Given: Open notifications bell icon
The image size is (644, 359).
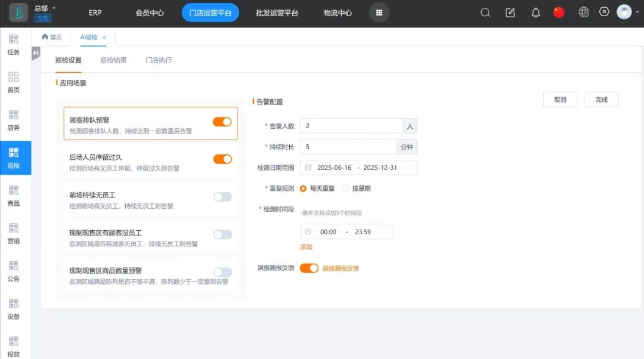Looking at the screenshot, I should pyautogui.click(x=535, y=13).
